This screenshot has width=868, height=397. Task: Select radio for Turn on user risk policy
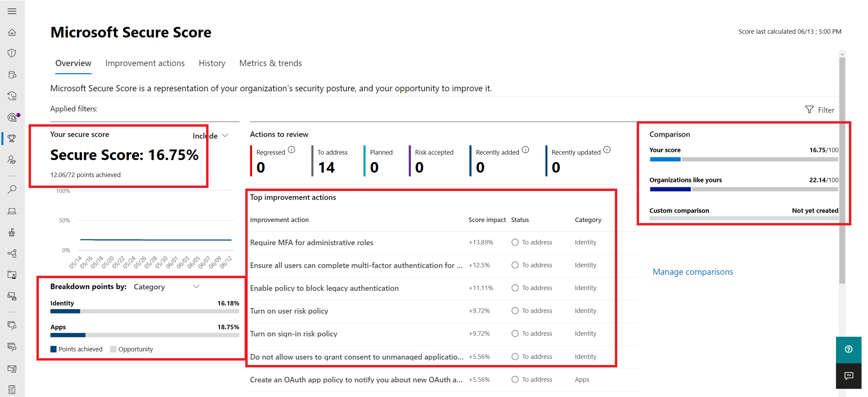click(515, 311)
